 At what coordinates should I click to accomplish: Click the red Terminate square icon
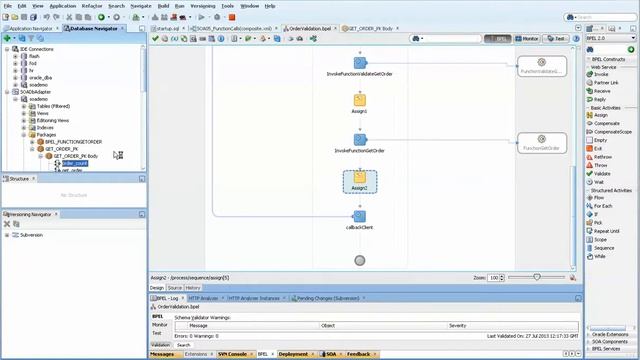click(x=232, y=17)
